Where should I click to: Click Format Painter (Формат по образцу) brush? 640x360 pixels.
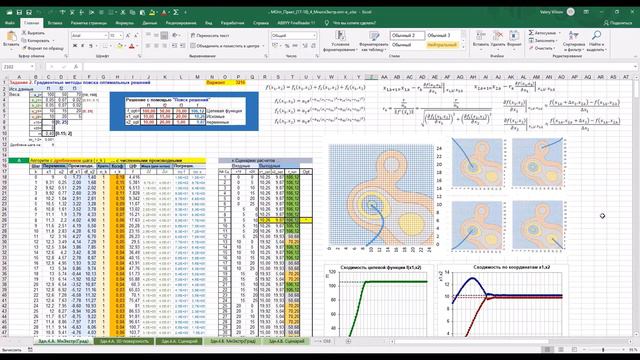[24, 48]
